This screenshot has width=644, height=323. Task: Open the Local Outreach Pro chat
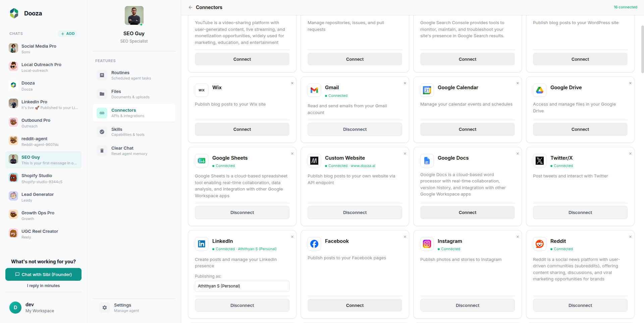[43, 67]
